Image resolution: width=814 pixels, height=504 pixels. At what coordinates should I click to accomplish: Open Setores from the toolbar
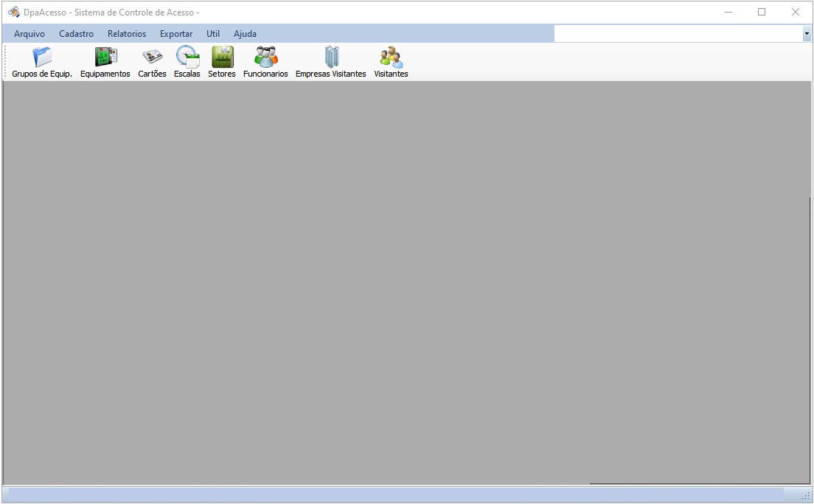(x=222, y=57)
